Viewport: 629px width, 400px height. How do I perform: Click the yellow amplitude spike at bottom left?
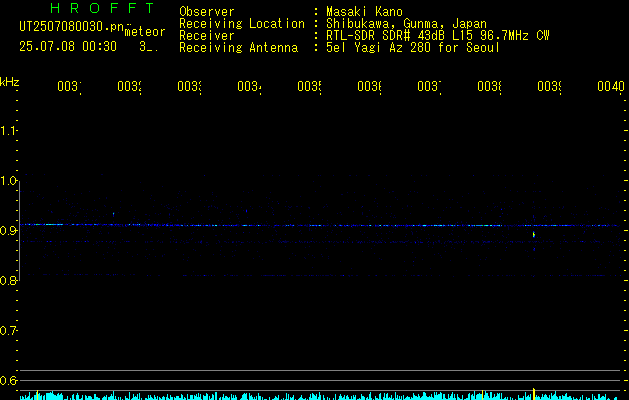click(37, 395)
